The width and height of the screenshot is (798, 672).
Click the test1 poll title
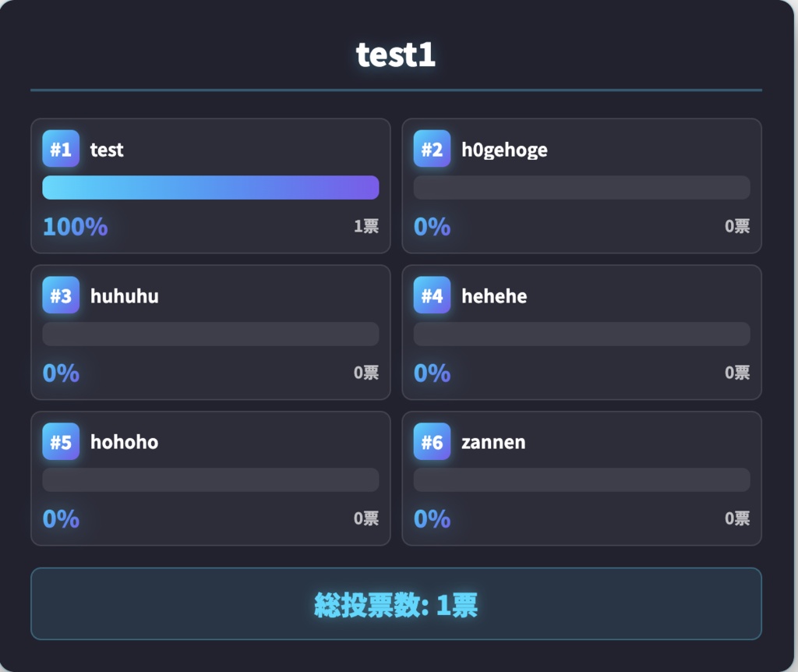click(x=396, y=55)
